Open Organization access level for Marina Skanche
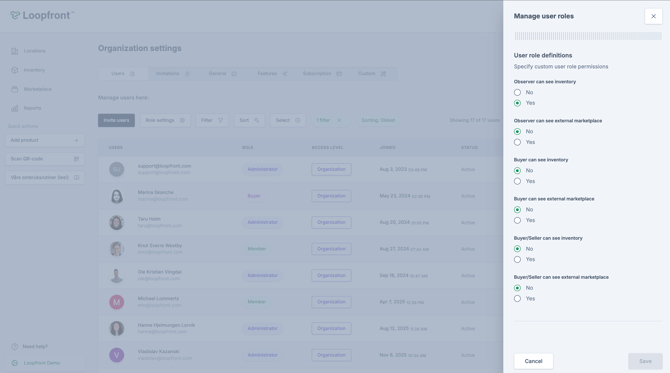 coord(331,196)
